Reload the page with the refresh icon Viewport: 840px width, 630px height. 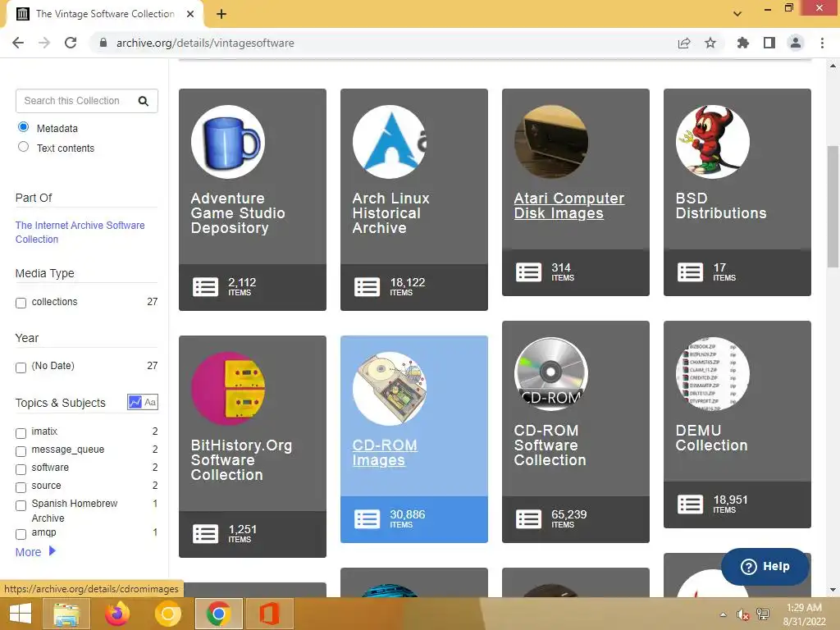[71, 43]
